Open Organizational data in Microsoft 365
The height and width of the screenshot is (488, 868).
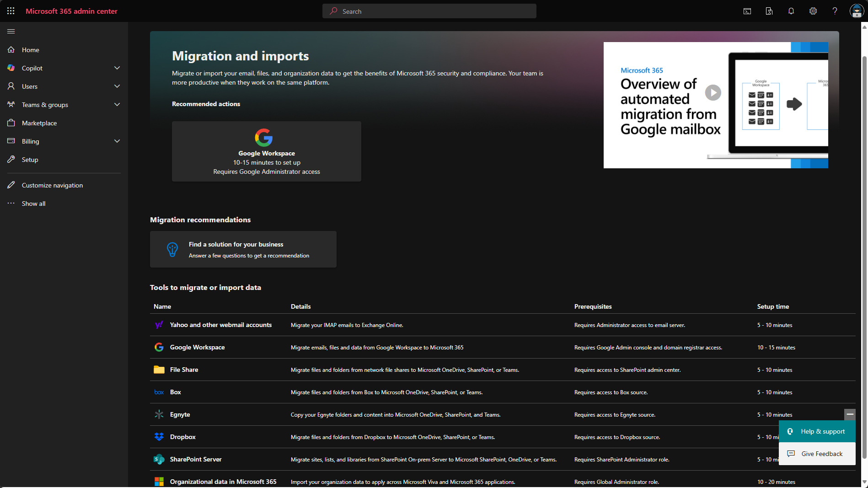click(x=223, y=482)
